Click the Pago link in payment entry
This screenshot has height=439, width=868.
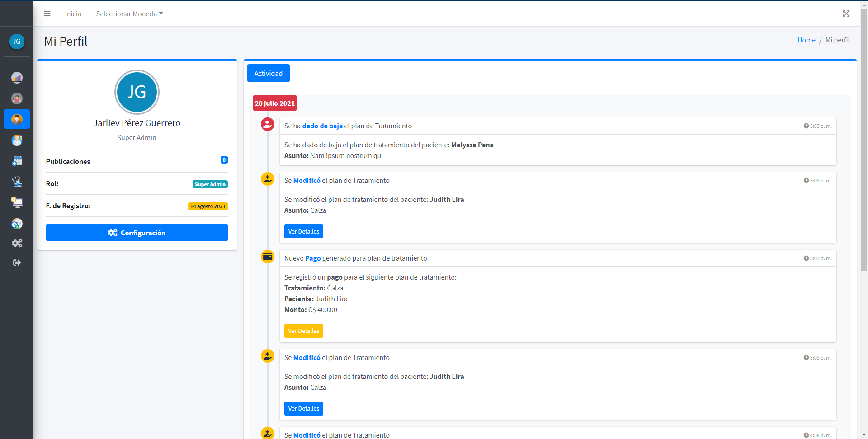coord(312,258)
